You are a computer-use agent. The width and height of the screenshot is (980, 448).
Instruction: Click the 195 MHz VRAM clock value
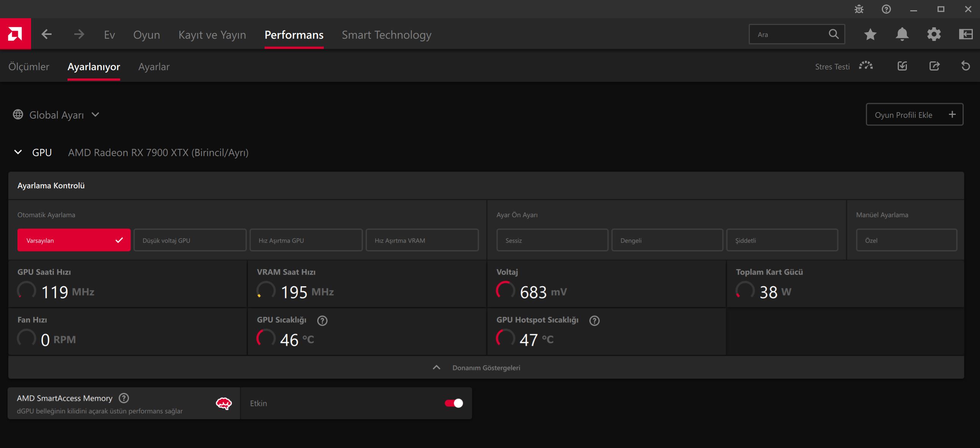click(307, 292)
